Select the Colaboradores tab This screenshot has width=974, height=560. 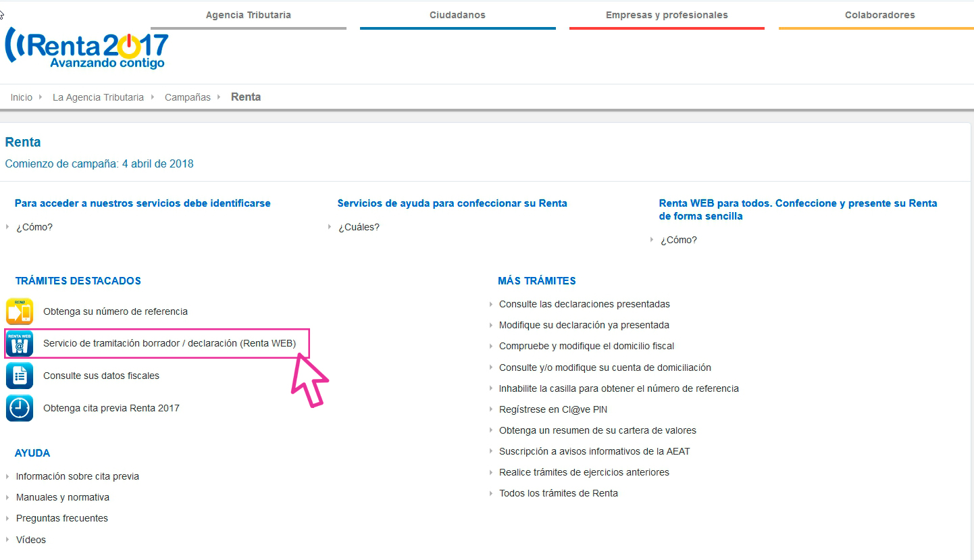point(879,15)
